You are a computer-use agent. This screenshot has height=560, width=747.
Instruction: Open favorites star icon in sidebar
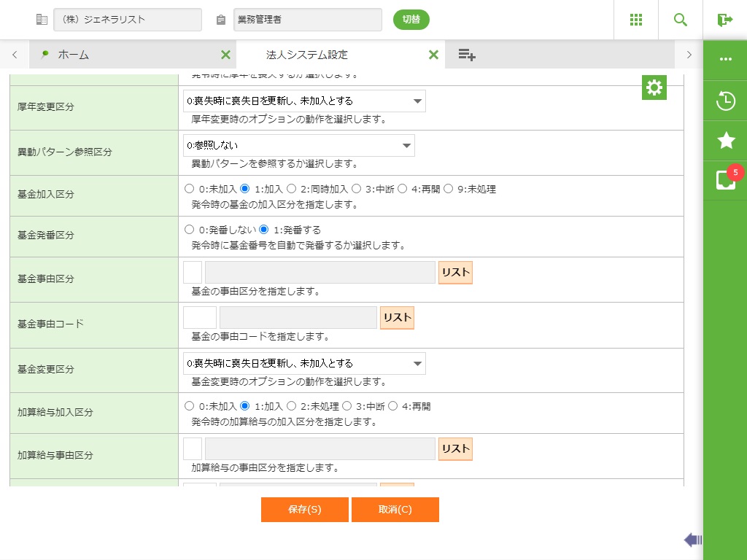pyautogui.click(x=725, y=141)
